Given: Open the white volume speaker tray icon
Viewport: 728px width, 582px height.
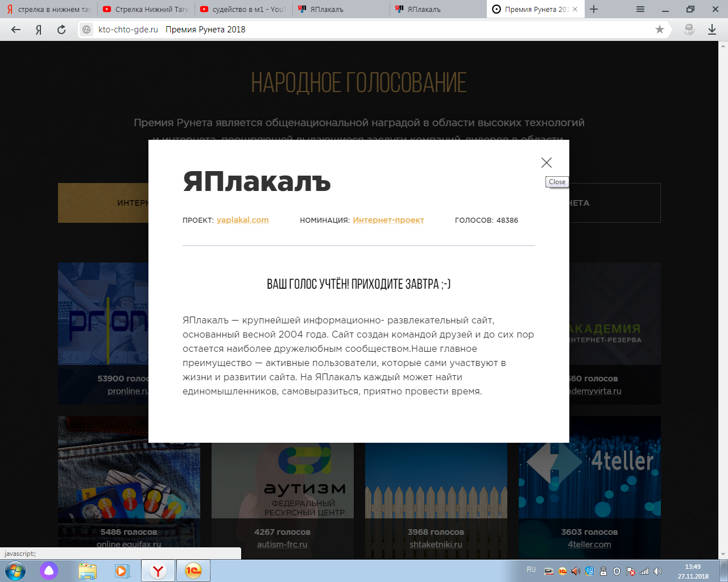Looking at the screenshot, I should (x=658, y=571).
